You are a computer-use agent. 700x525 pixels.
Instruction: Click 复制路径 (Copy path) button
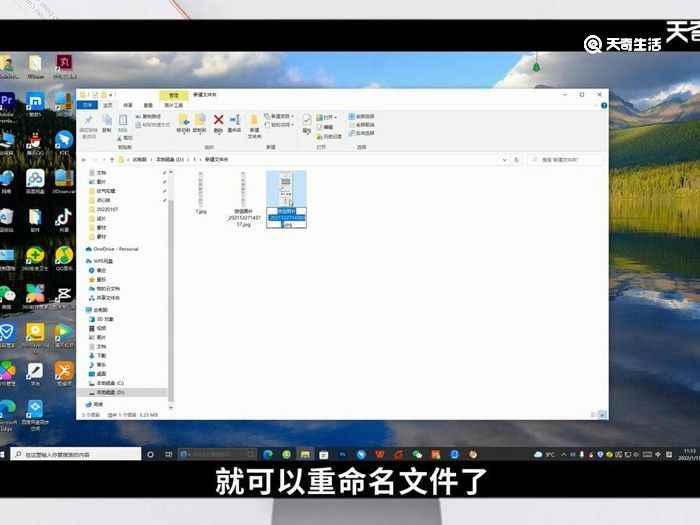148,117
